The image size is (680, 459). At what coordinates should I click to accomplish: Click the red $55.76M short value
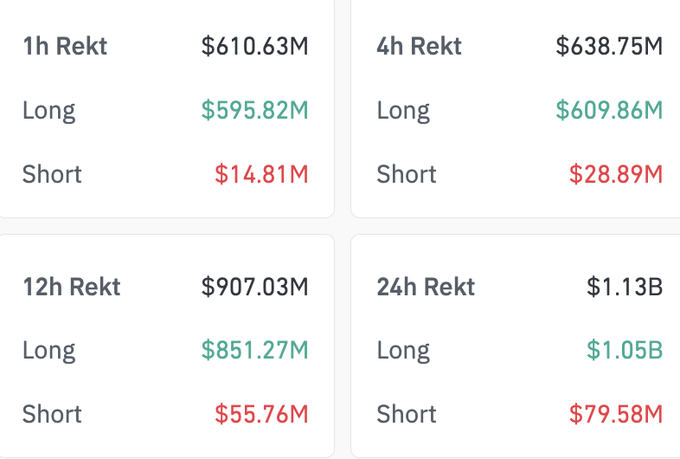[261, 414]
